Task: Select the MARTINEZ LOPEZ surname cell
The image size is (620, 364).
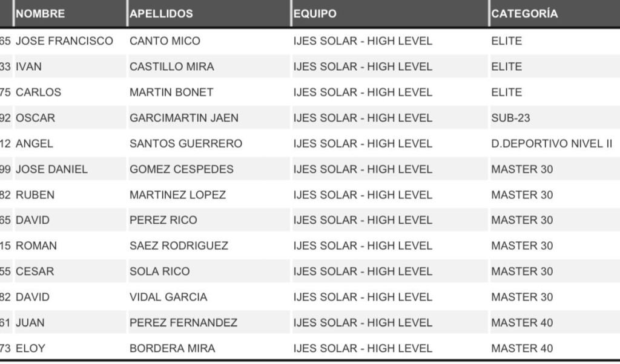Action: [177, 195]
